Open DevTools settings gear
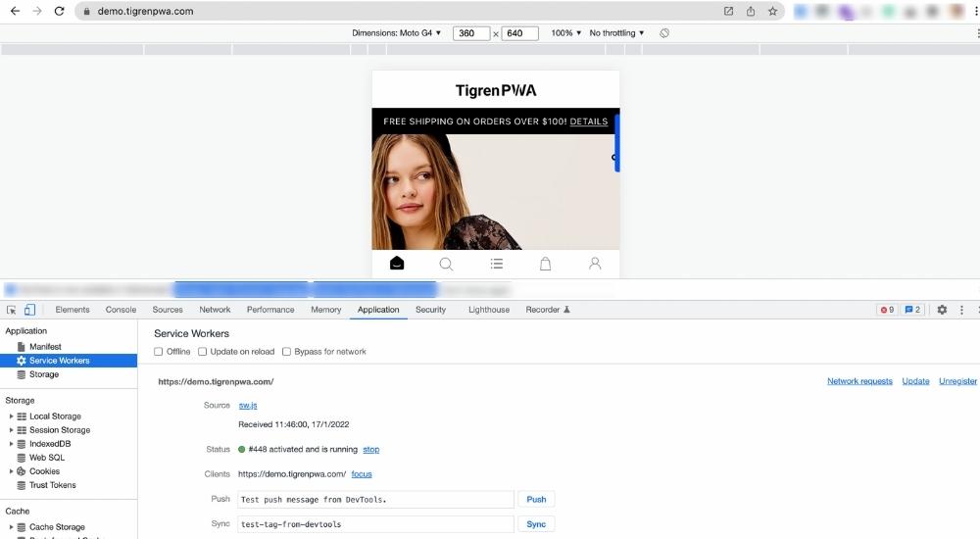 click(x=942, y=310)
